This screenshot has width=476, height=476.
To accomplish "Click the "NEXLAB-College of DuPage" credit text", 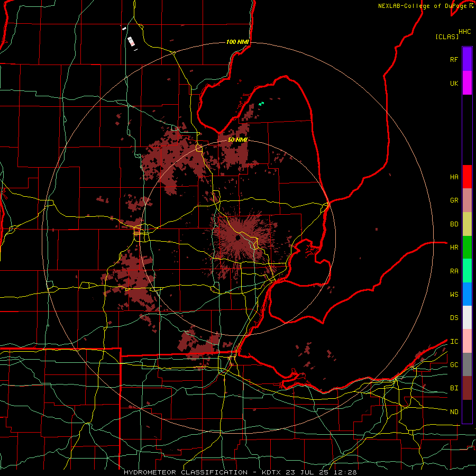I will pos(423,6).
